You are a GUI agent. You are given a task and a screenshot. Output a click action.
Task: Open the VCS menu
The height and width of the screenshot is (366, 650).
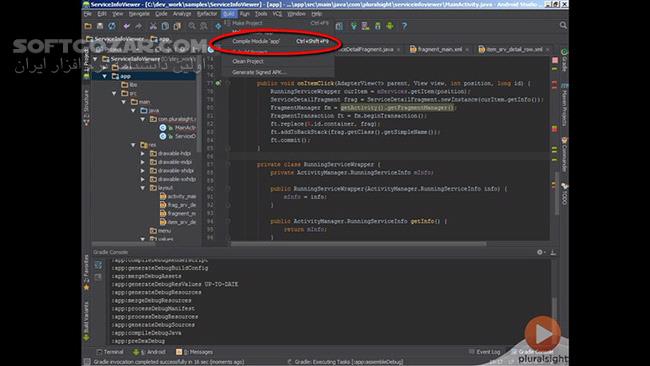(x=277, y=14)
